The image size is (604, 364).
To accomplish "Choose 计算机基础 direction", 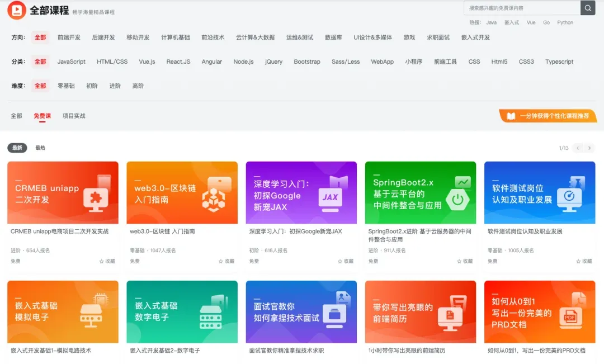I will (x=175, y=37).
